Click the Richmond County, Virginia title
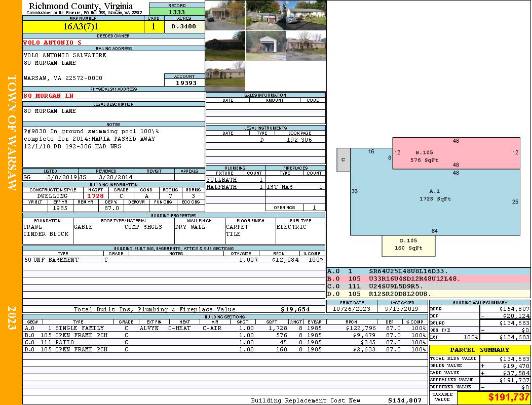532x405 pixels. 81,6
